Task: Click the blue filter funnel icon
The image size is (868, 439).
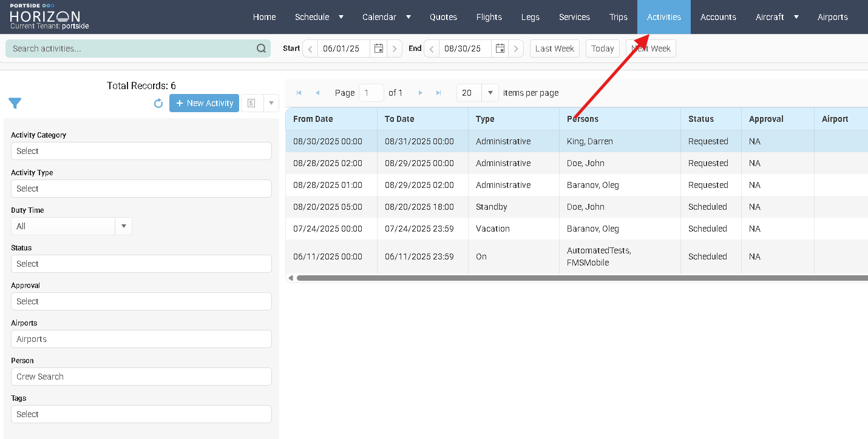Action: (x=15, y=104)
